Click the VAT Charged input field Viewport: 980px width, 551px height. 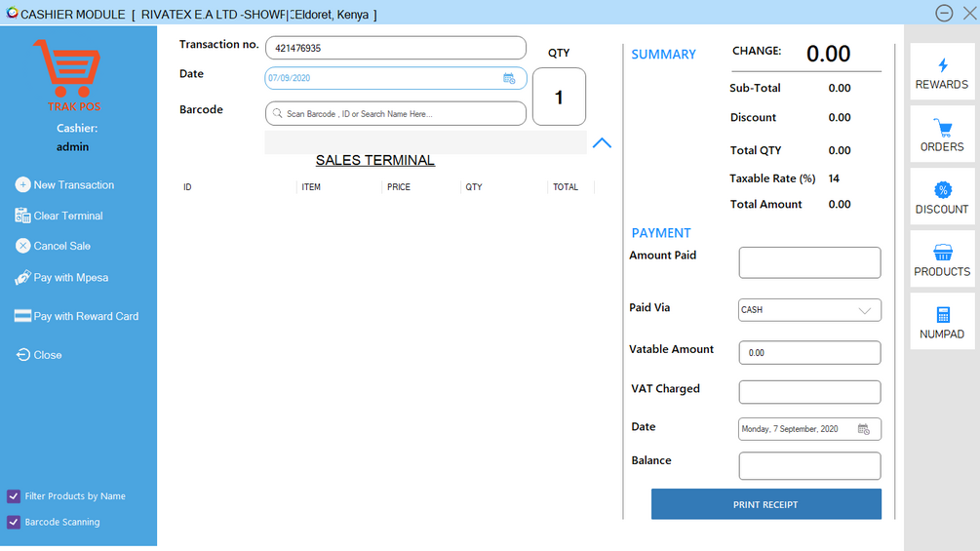(x=809, y=392)
